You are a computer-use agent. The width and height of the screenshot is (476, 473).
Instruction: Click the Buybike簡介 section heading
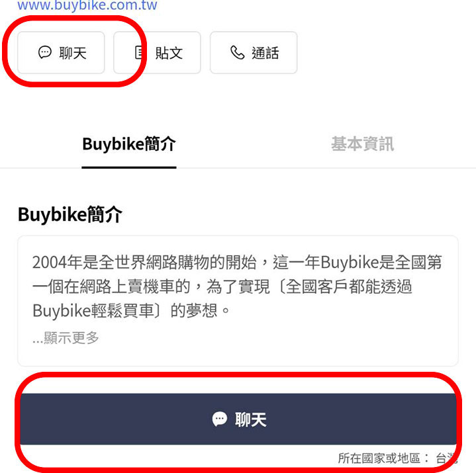pyautogui.click(x=70, y=214)
